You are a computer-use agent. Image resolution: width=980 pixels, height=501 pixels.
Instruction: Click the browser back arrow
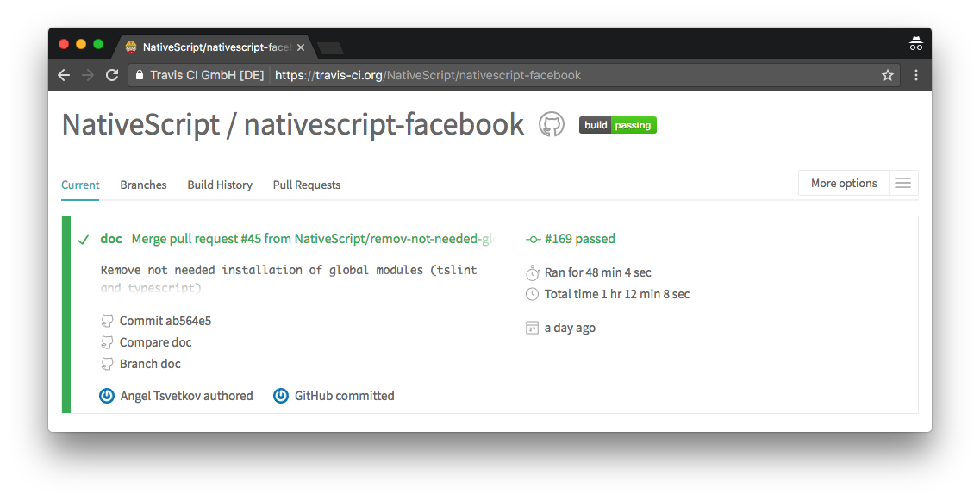[x=64, y=75]
